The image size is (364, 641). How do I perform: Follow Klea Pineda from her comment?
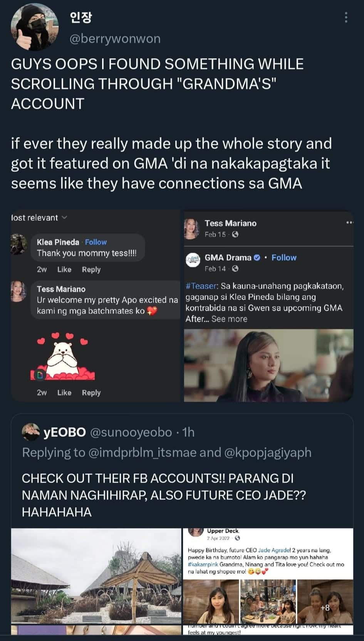(x=96, y=242)
